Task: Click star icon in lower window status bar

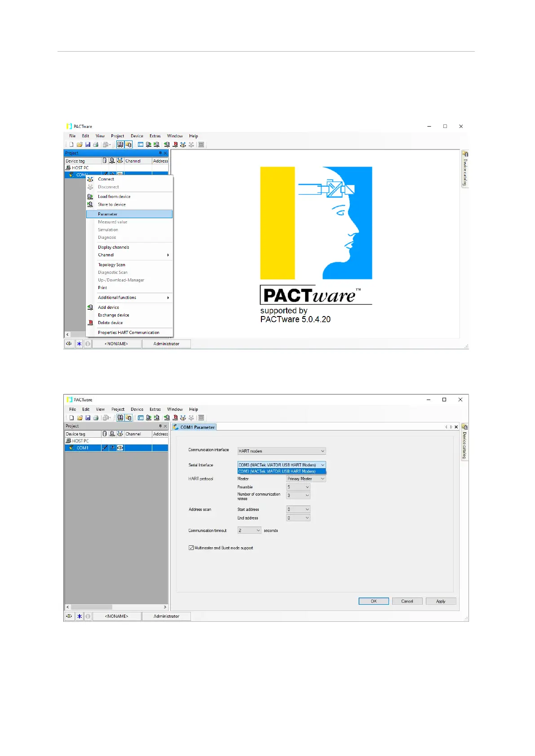Action: 79,616
